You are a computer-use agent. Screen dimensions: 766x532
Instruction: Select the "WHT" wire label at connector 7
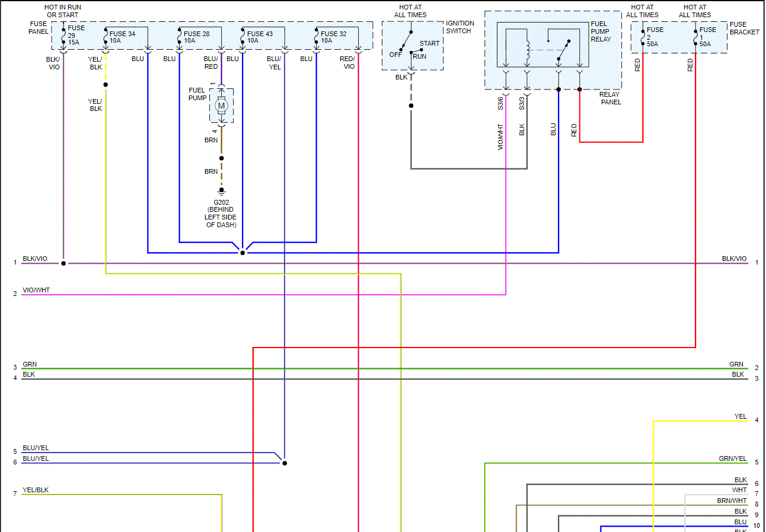(739, 490)
